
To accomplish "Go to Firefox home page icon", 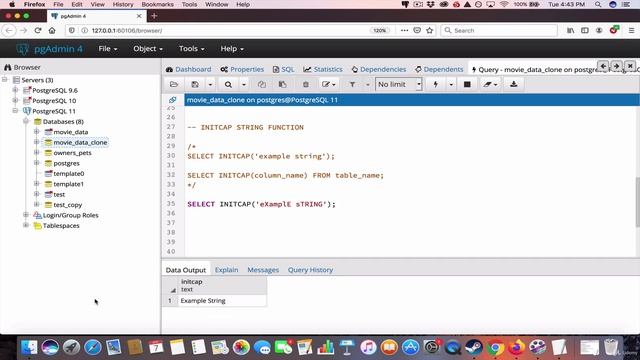I will (x=52, y=31).
